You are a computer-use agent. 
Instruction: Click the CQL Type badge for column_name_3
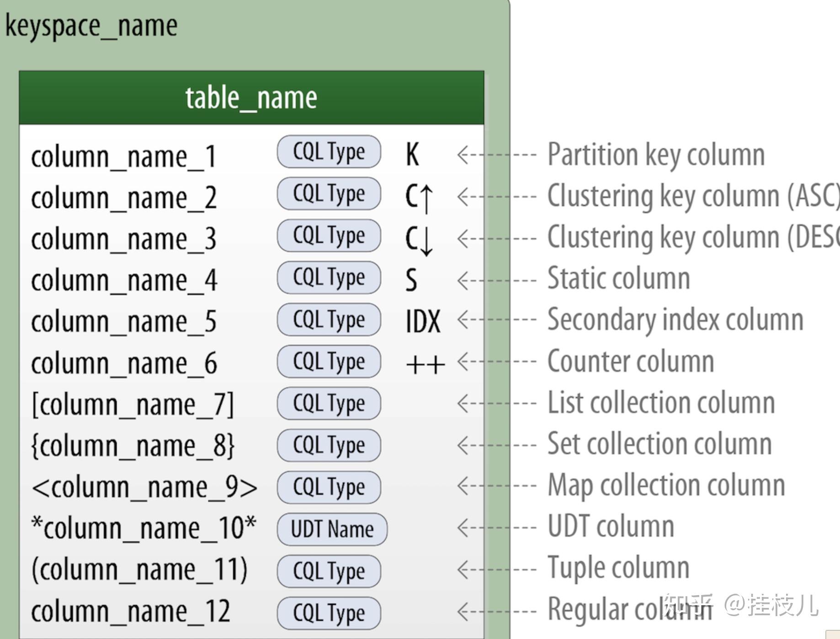click(329, 236)
